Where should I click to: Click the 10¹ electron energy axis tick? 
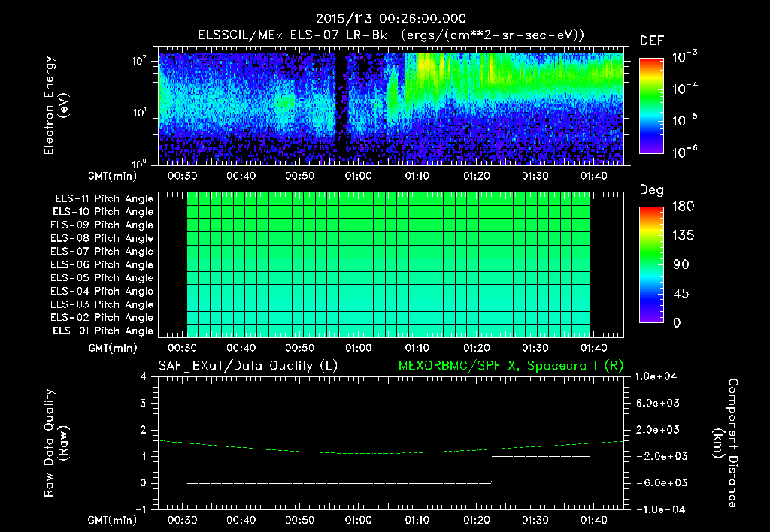[140, 113]
